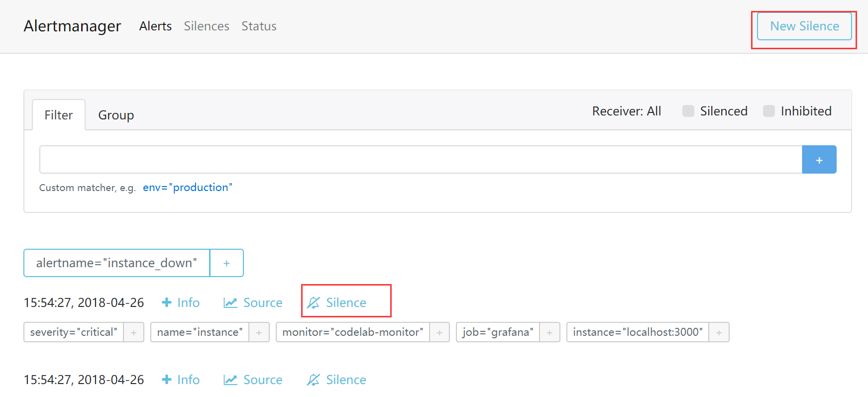Go to the Status page
Screen dimensions: 868x397
click(x=259, y=26)
